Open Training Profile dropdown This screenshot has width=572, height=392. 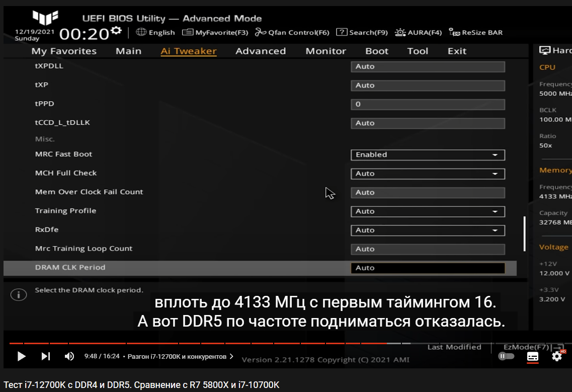[x=428, y=211]
